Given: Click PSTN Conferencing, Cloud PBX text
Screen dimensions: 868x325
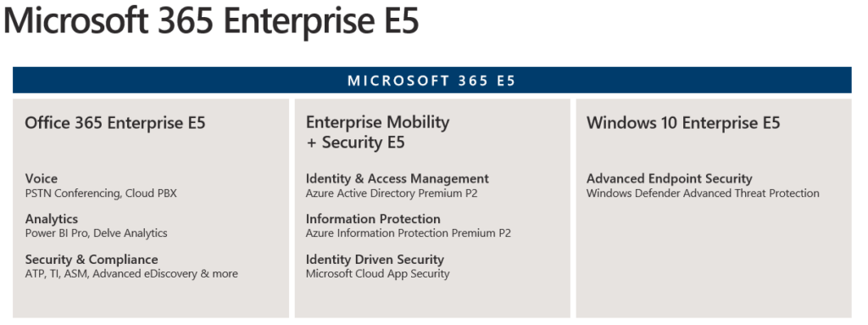Looking at the screenshot, I should tap(101, 193).
